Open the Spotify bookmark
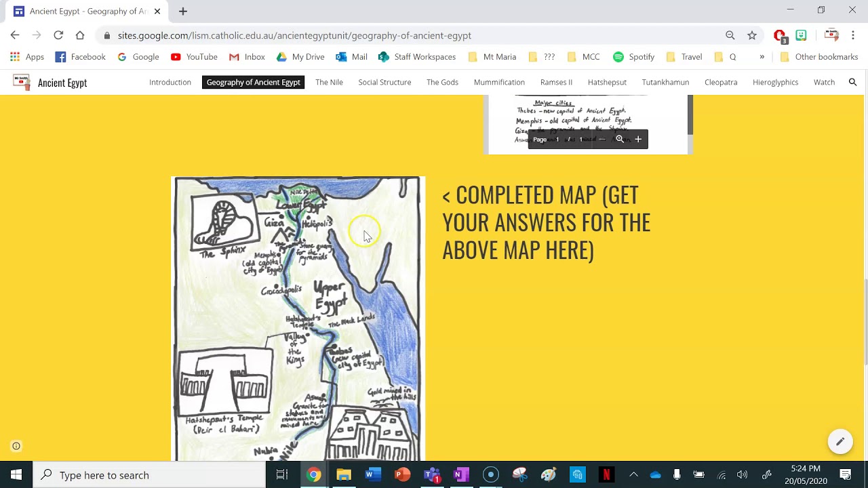Screen dimensions: 868x488 coord(634,57)
